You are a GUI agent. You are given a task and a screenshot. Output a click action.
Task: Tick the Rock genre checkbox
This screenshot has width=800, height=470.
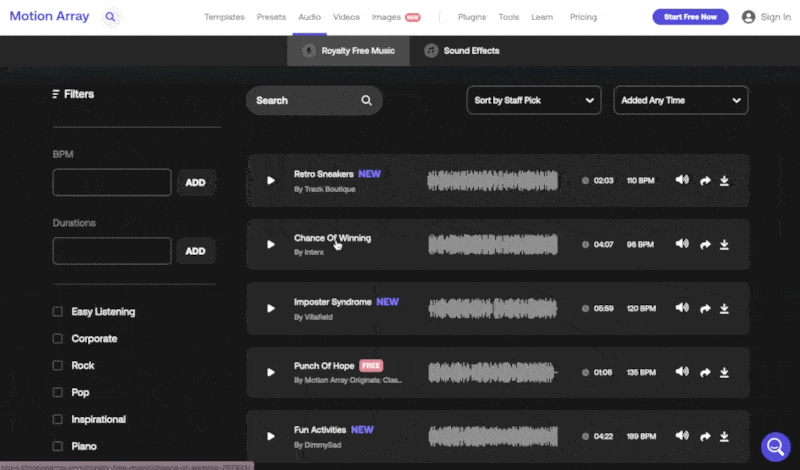pos(58,366)
